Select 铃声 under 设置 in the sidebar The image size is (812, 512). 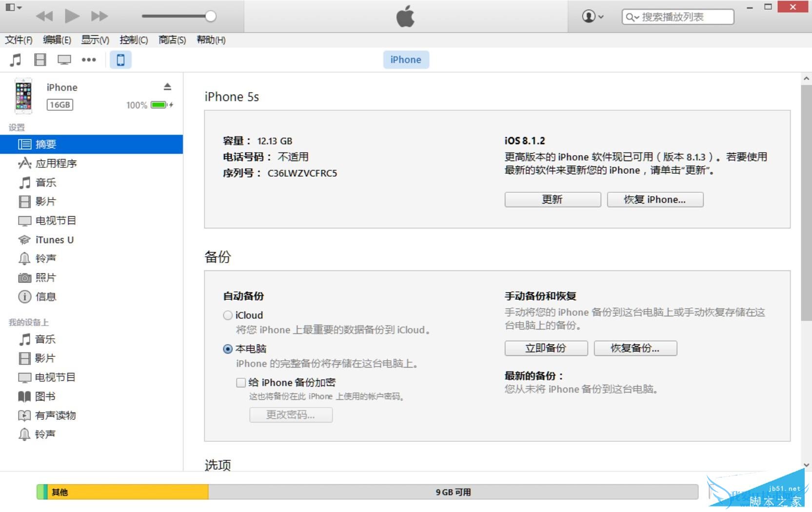pyautogui.click(x=46, y=258)
